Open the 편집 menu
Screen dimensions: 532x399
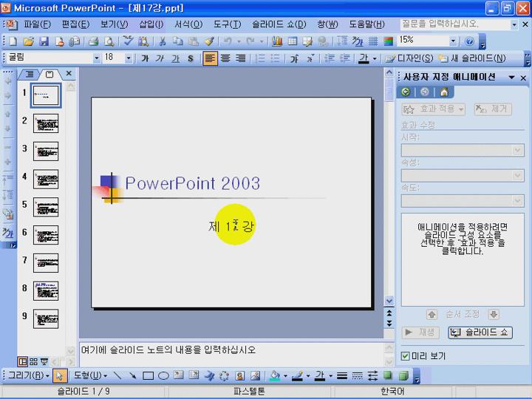(75, 24)
